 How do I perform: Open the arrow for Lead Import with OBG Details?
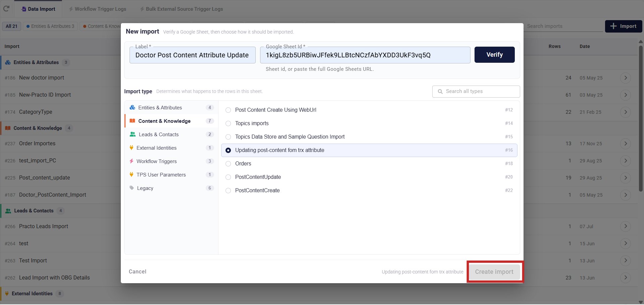(x=626, y=278)
